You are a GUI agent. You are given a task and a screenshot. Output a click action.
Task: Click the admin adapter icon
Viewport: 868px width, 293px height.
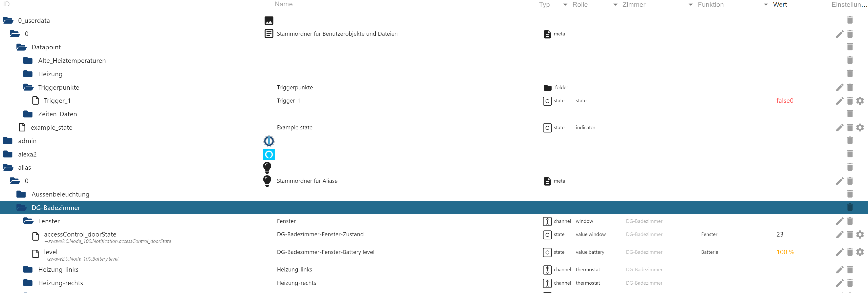(268, 141)
